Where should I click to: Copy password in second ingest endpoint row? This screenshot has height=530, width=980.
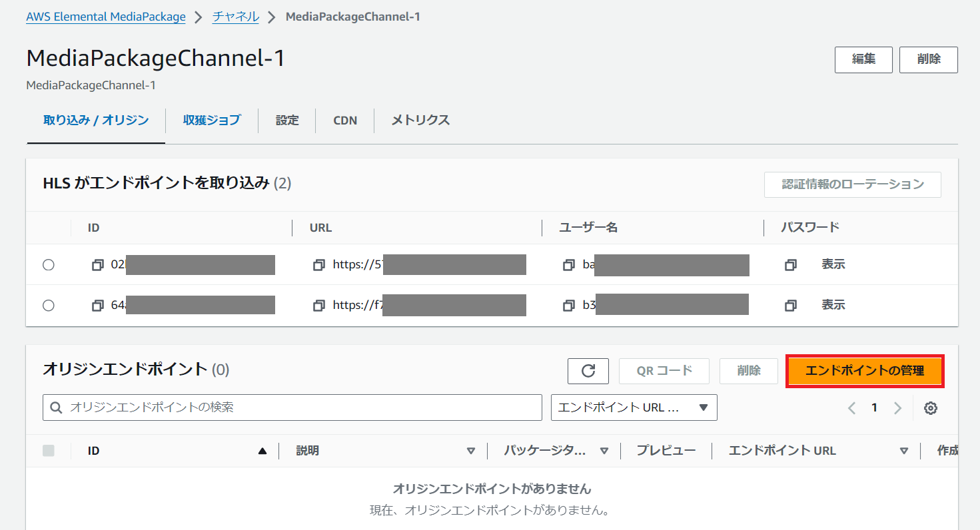point(791,306)
